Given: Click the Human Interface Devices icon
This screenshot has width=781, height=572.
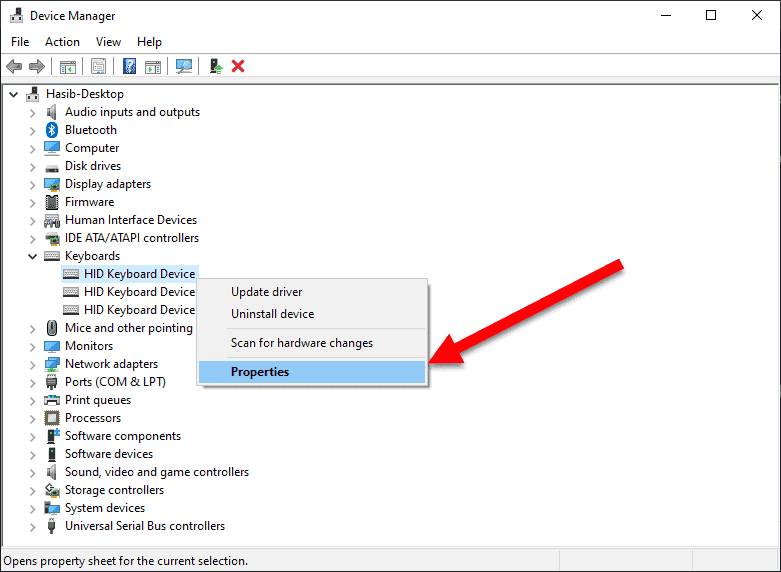Looking at the screenshot, I should (x=52, y=220).
